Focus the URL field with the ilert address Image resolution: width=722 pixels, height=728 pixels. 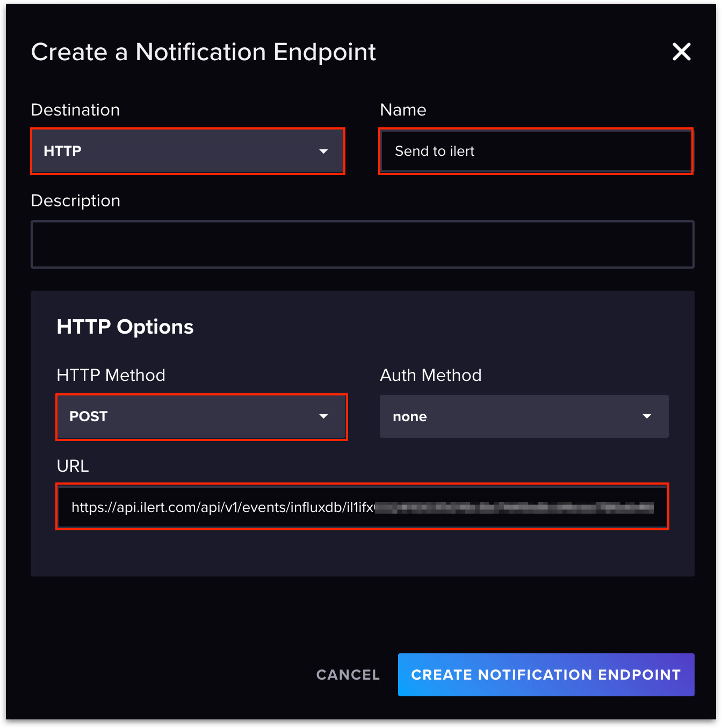[362, 507]
